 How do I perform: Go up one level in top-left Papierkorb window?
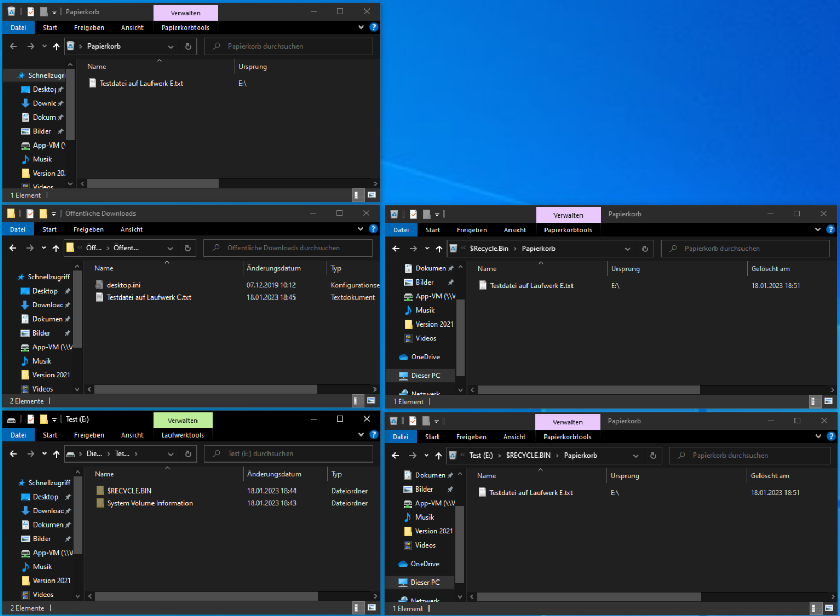[x=57, y=47]
